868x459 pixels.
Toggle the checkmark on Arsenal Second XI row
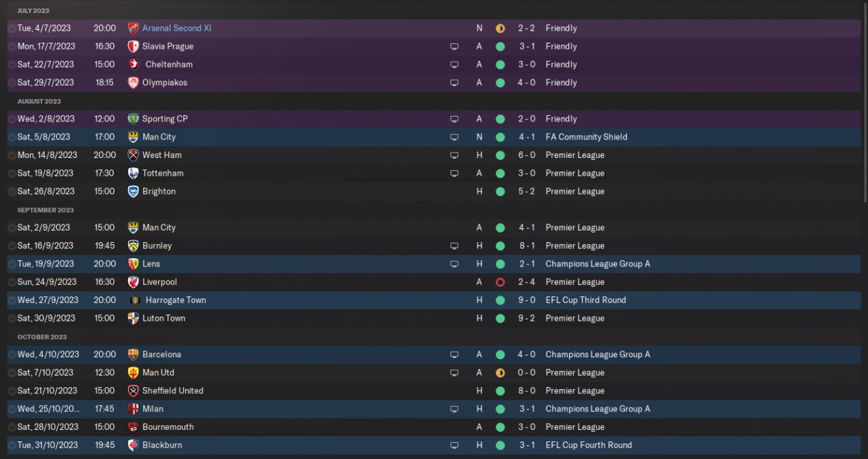(x=12, y=28)
